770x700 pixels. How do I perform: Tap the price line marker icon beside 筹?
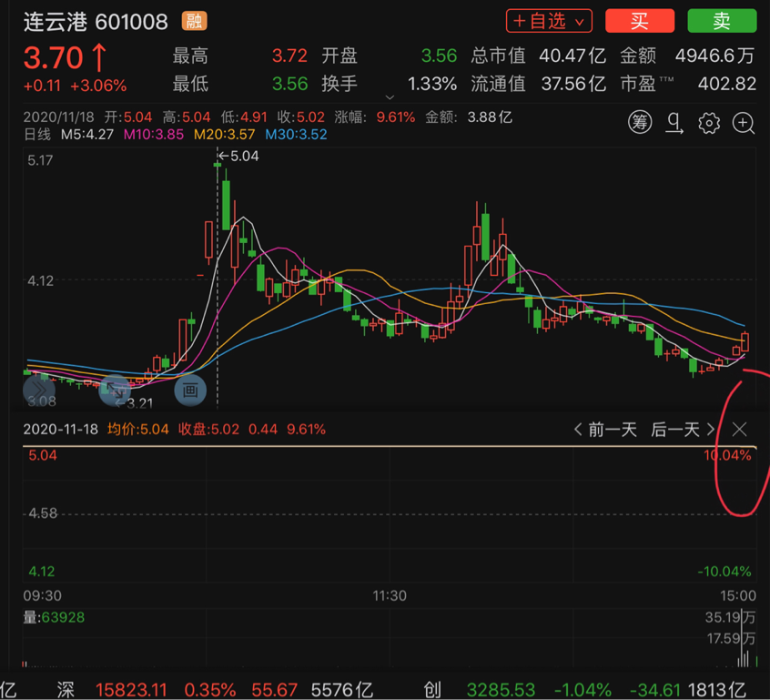click(x=674, y=123)
